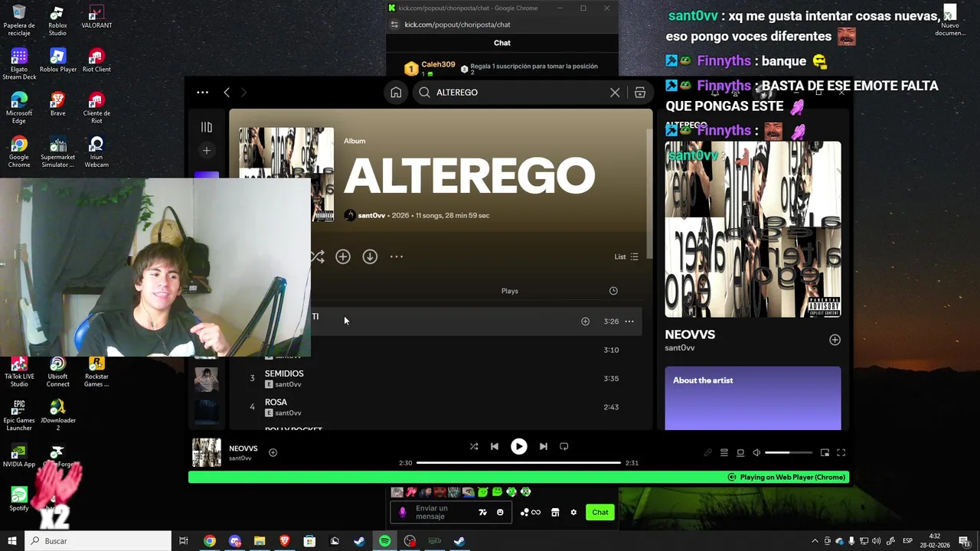Click the Spotify icon in the taskbar

(x=384, y=541)
